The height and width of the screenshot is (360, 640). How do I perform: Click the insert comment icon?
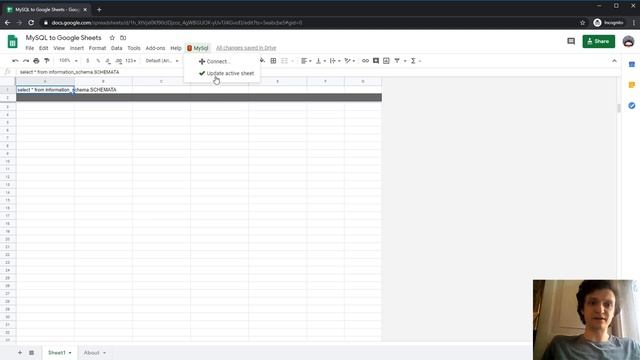[x=376, y=61]
